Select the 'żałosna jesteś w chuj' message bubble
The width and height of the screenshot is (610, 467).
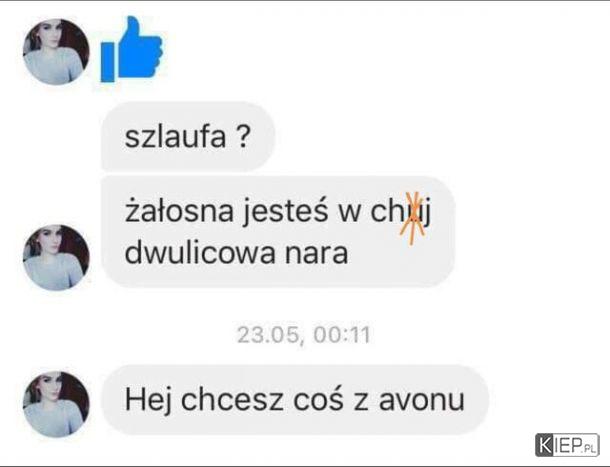pos(278,232)
